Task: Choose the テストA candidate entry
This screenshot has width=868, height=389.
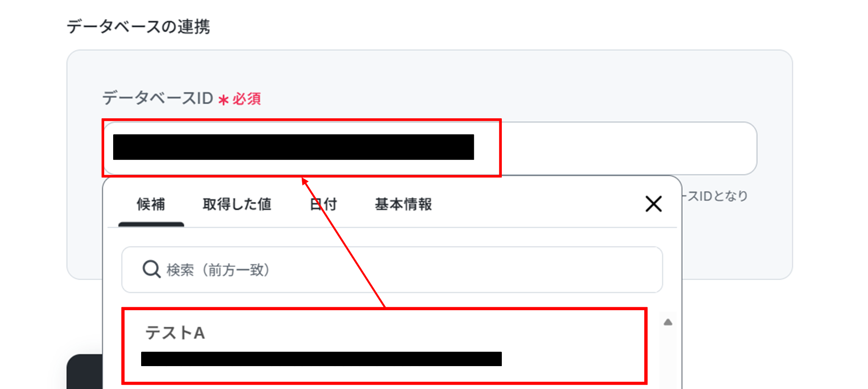Action: (384, 346)
